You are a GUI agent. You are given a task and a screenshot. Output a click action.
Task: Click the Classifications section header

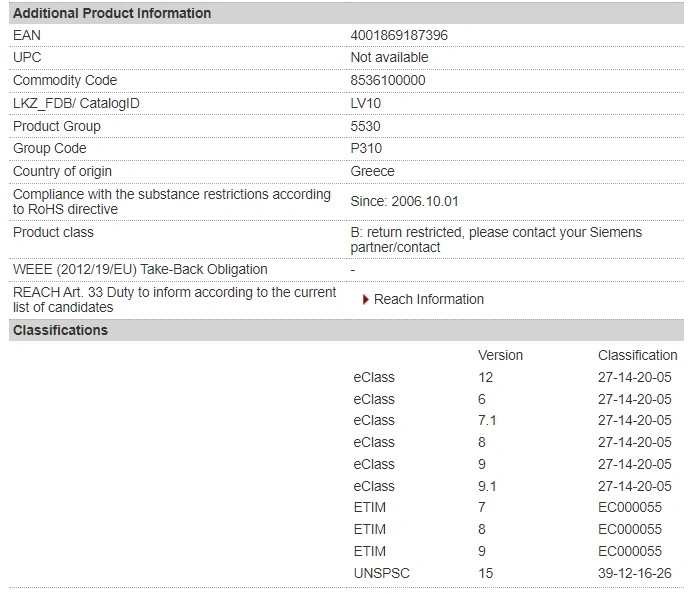[60, 330]
